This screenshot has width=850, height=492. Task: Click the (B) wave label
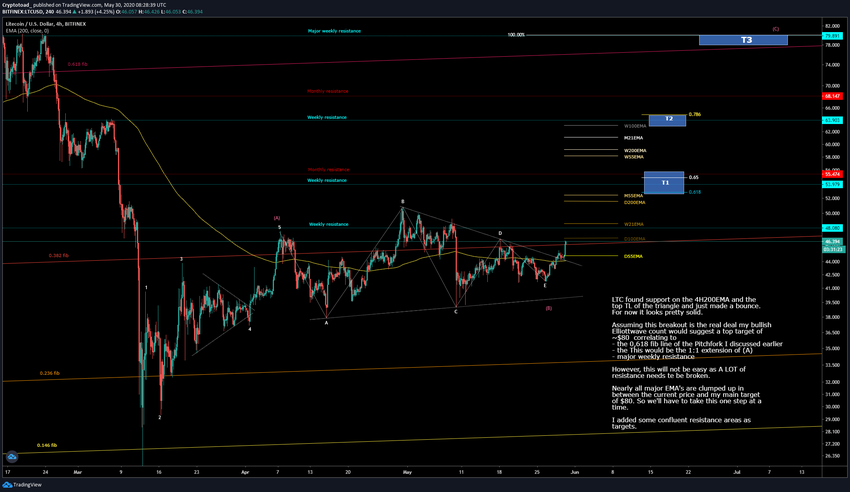tap(549, 308)
